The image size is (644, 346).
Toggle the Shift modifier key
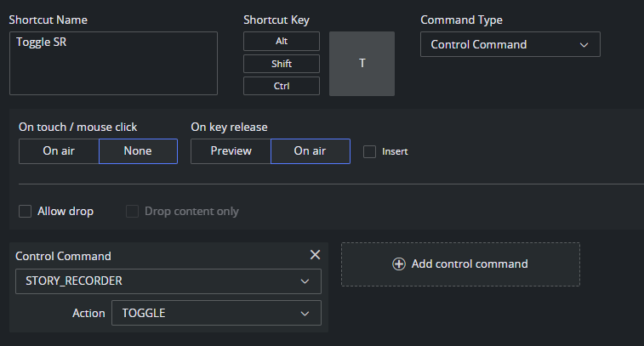pyautogui.click(x=281, y=64)
